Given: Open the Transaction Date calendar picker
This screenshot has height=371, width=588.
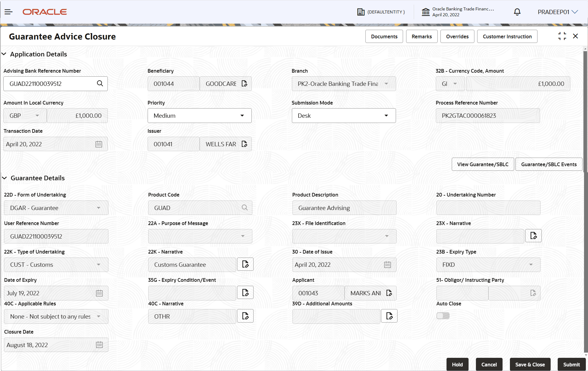Looking at the screenshot, I should click(x=99, y=144).
